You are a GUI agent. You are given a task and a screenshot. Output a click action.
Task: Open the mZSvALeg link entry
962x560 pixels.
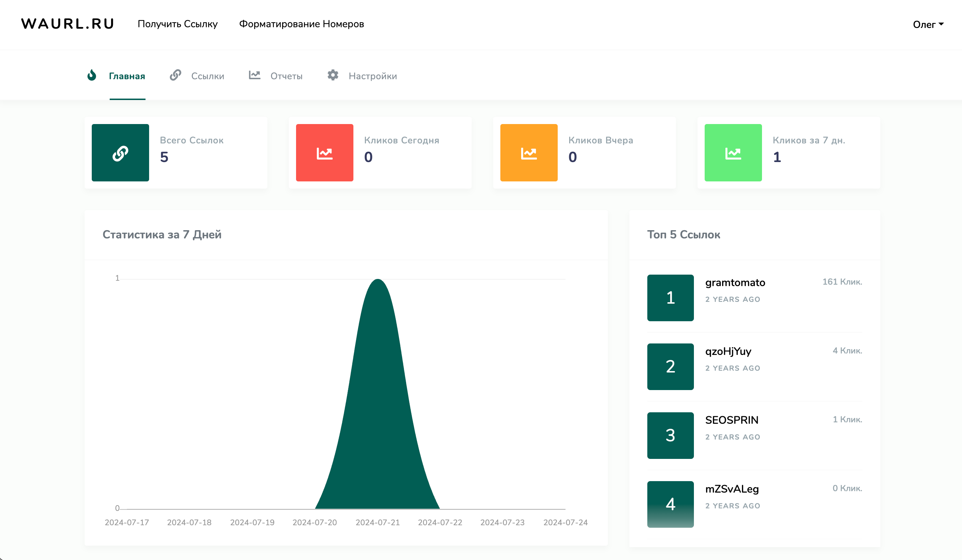[x=732, y=489]
